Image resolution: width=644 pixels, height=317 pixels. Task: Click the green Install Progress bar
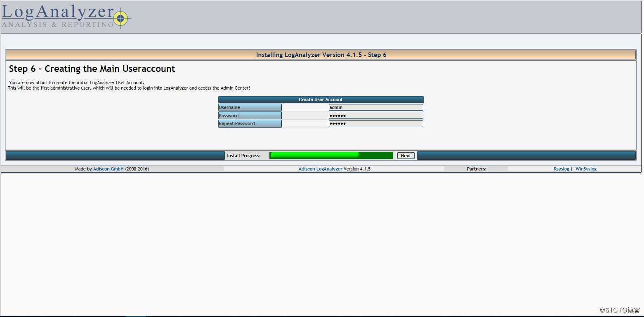click(331, 155)
